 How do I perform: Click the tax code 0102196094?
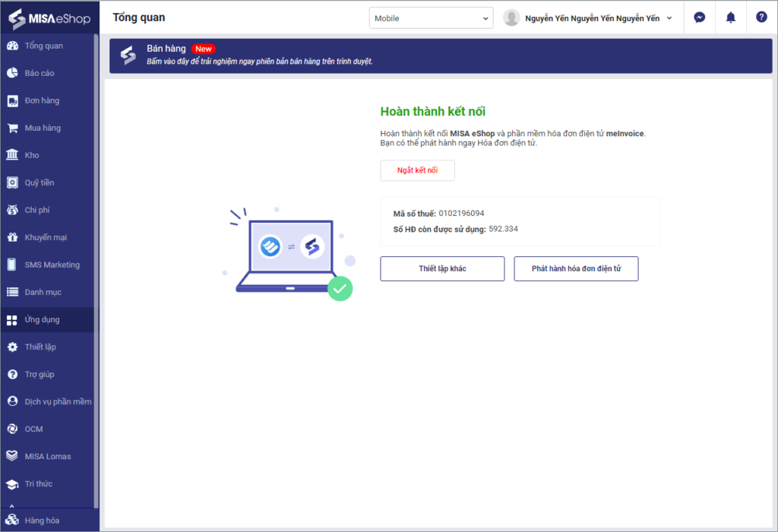461,214
